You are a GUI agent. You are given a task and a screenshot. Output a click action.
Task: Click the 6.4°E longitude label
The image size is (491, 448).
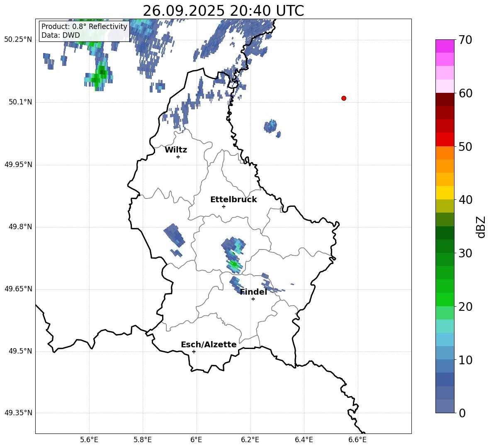304,440
